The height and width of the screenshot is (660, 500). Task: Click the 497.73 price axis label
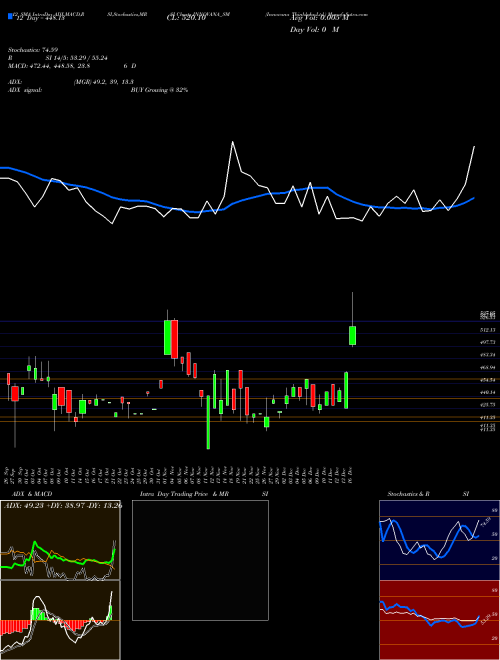click(x=487, y=343)
